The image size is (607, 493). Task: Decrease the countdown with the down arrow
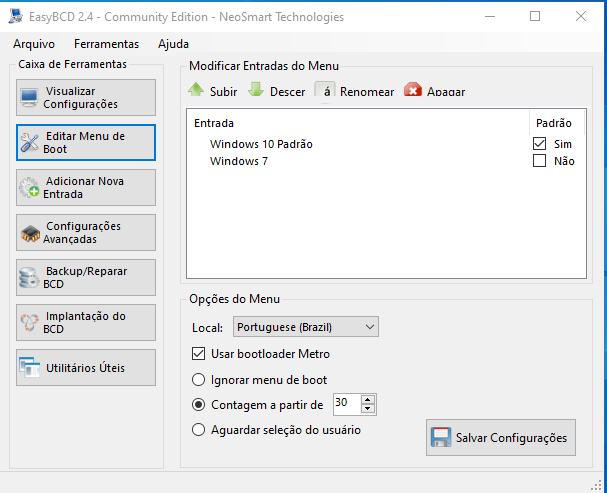pyautogui.click(x=368, y=409)
